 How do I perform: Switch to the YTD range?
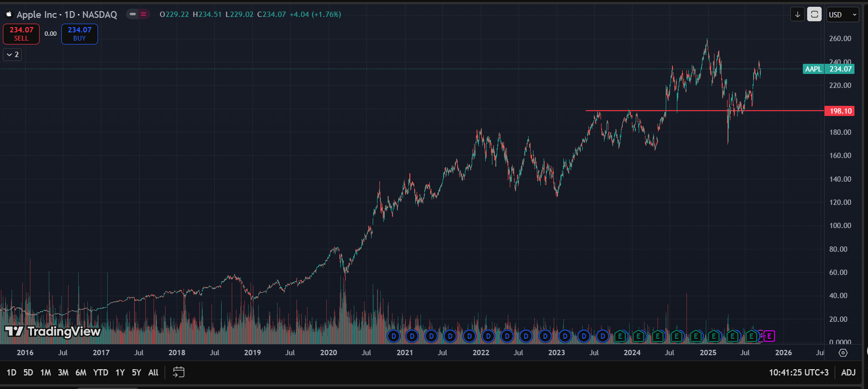pos(100,372)
